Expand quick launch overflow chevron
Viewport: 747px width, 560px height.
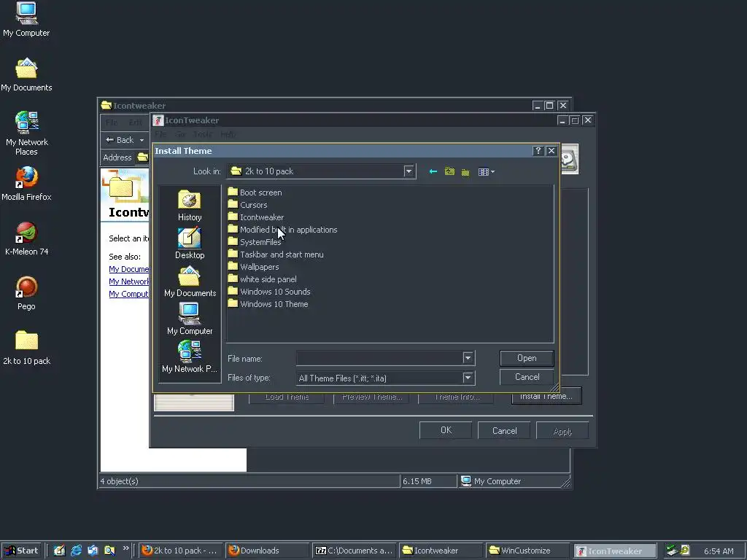pyautogui.click(x=125, y=548)
